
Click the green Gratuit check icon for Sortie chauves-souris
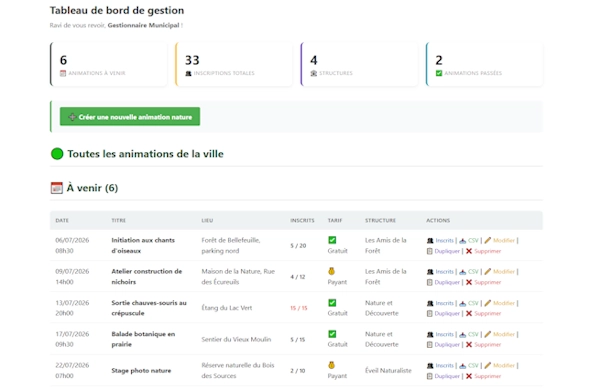tap(332, 303)
